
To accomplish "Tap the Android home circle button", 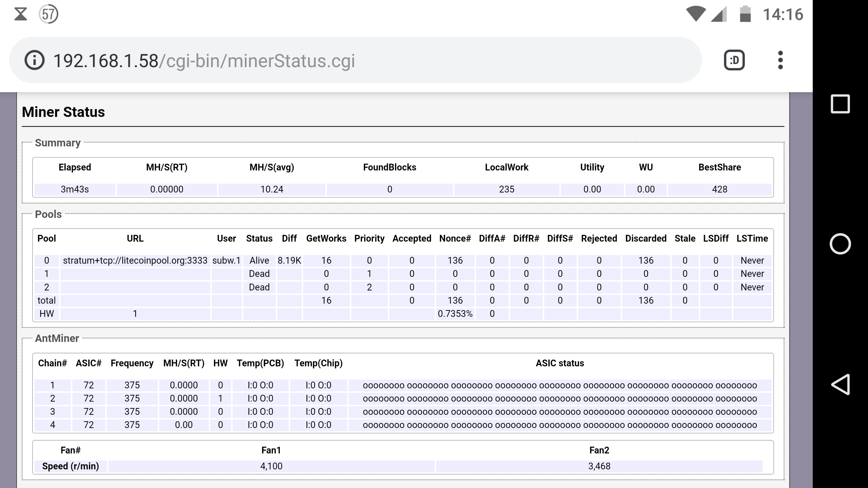I will coord(840,244).
